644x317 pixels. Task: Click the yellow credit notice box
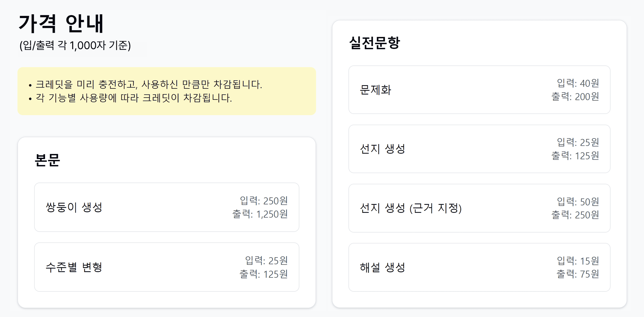[167, 91]
